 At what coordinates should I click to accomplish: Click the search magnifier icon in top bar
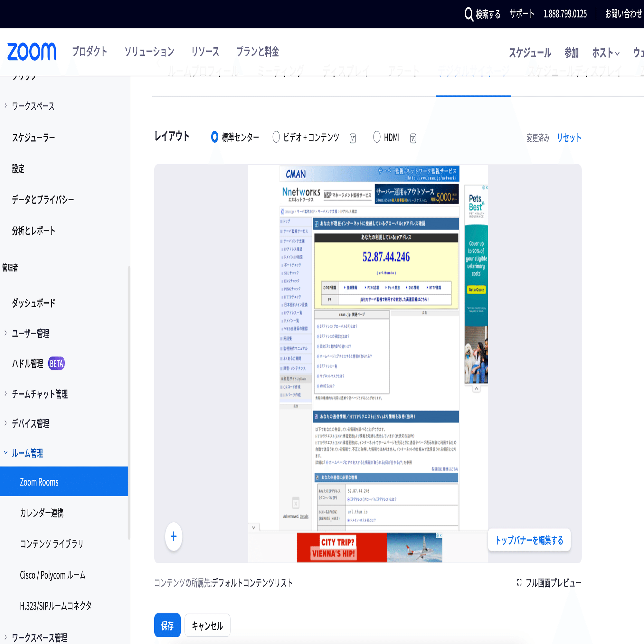(x=469, y=14)
